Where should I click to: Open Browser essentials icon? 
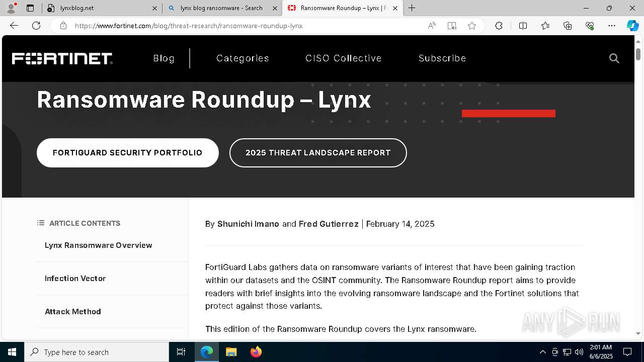coord(590,26)
